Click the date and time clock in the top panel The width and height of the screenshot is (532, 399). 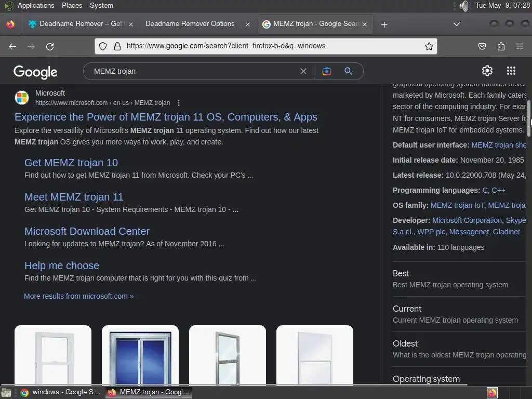pos(502,5)
